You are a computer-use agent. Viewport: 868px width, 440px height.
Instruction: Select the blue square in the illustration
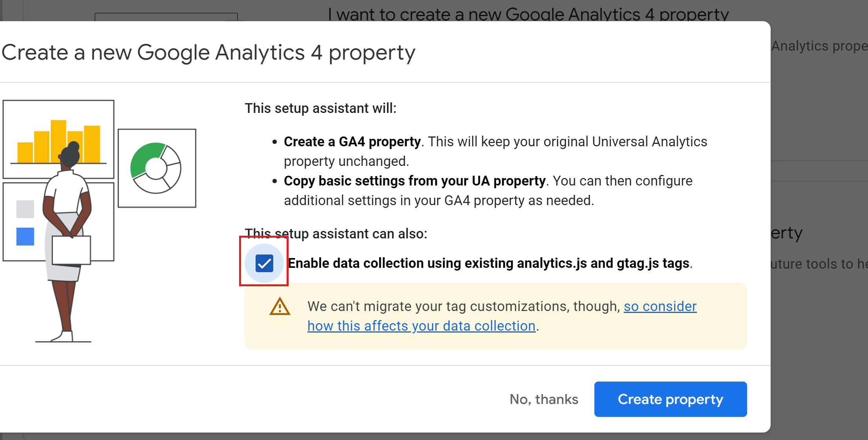point(25,236)
